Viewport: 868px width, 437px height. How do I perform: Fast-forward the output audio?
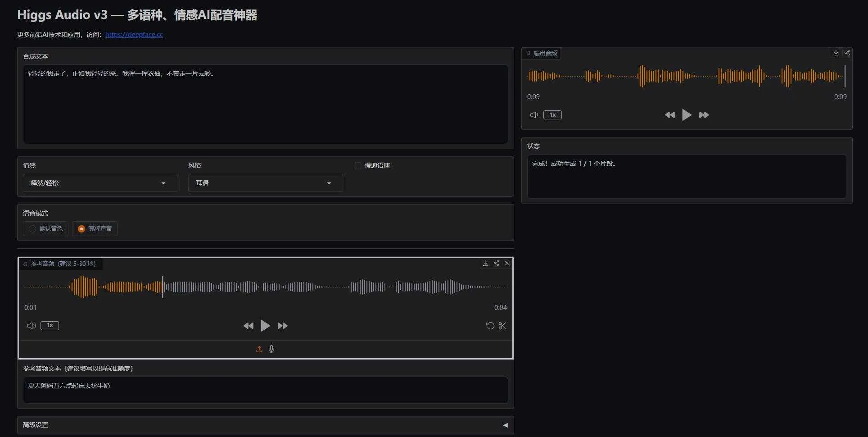pos(704,115)
